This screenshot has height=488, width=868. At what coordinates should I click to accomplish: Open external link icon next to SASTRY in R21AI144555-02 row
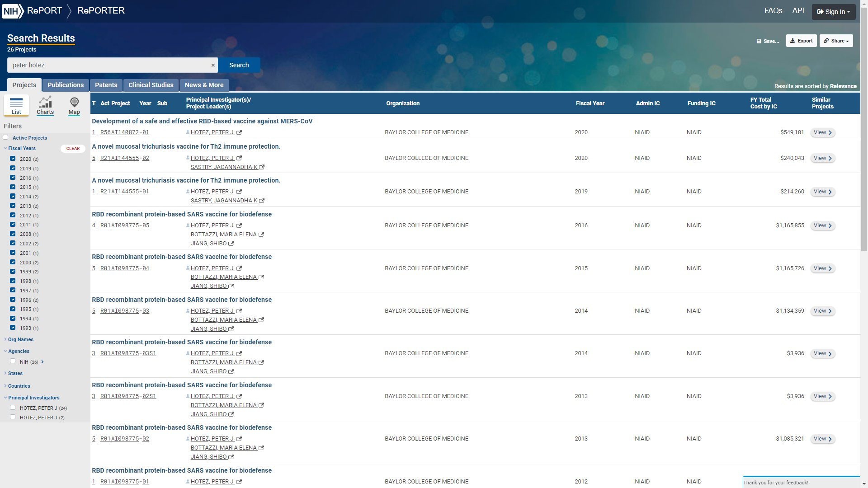click(262, 167)
